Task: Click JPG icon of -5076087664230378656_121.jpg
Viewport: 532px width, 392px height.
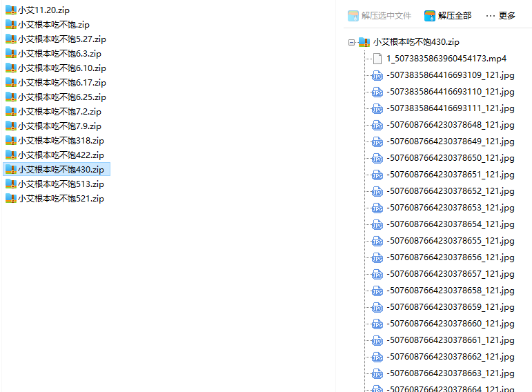Action: pos(377,257)
